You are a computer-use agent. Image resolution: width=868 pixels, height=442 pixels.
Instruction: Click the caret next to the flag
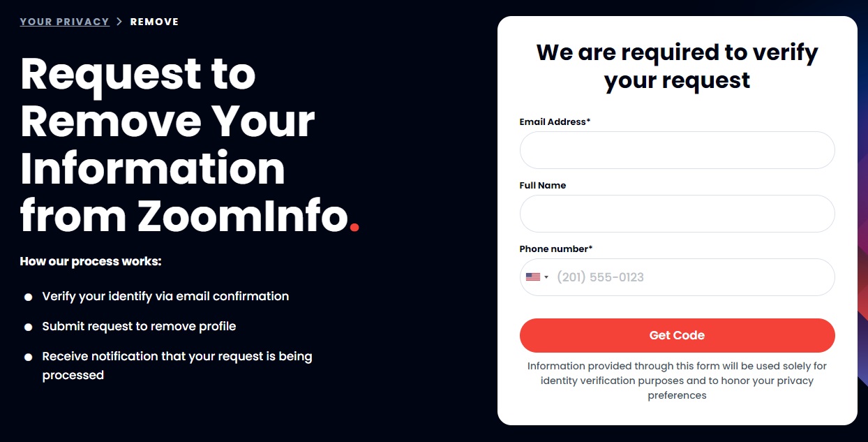[548, 277]
